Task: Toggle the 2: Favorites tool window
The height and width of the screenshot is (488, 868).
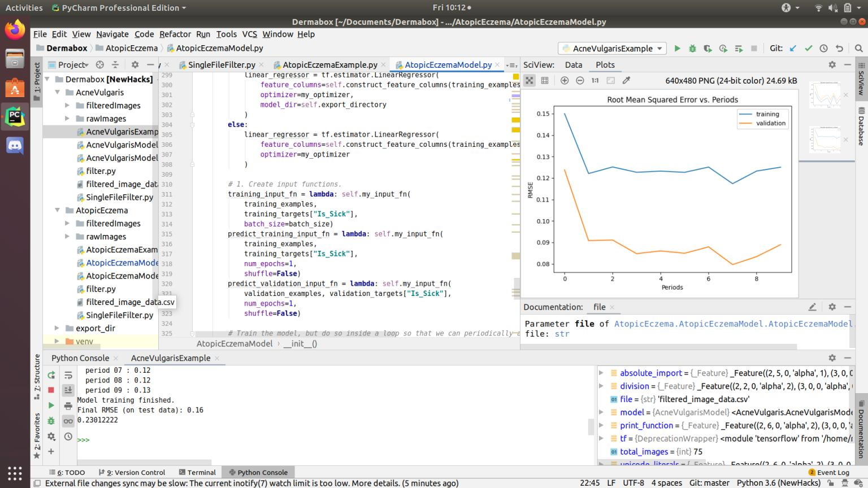Action: [37, 435]
